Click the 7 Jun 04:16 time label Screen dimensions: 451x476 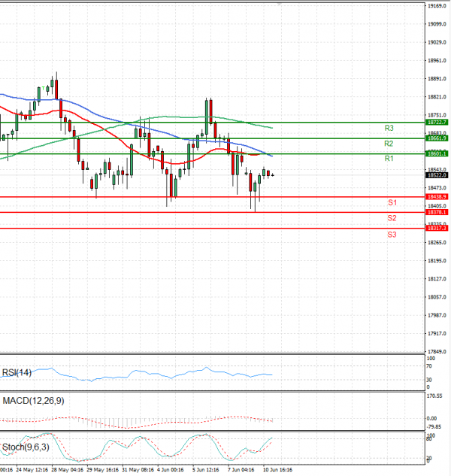241,470
